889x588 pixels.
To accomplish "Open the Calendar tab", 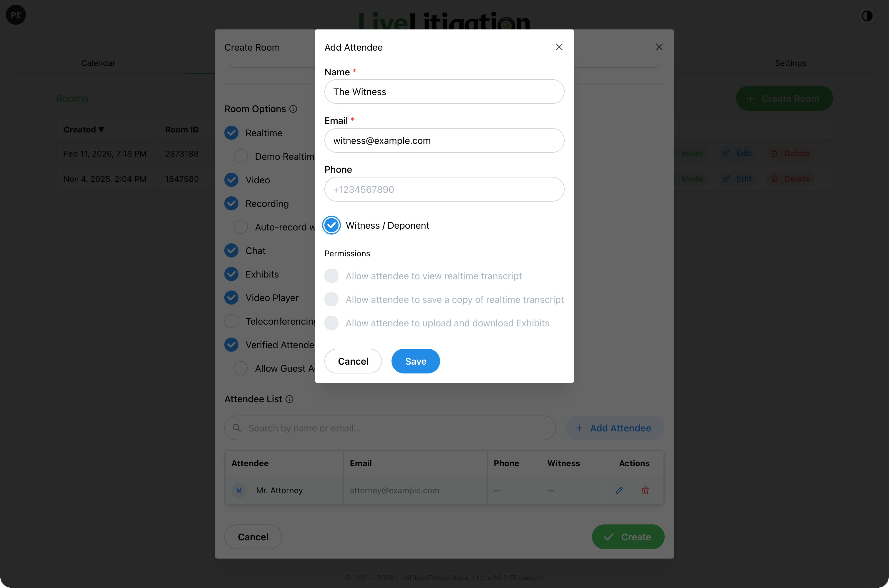I will tap(98, 63).
